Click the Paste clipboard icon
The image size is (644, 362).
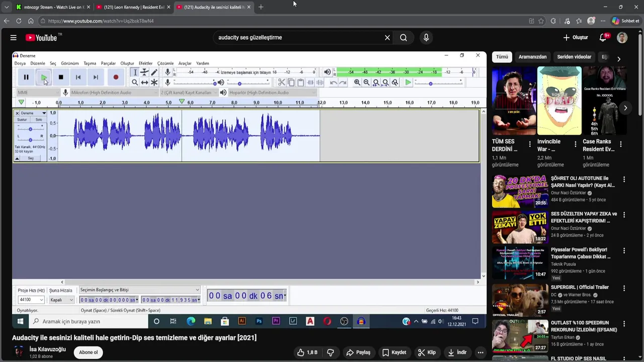coord(301,82)
